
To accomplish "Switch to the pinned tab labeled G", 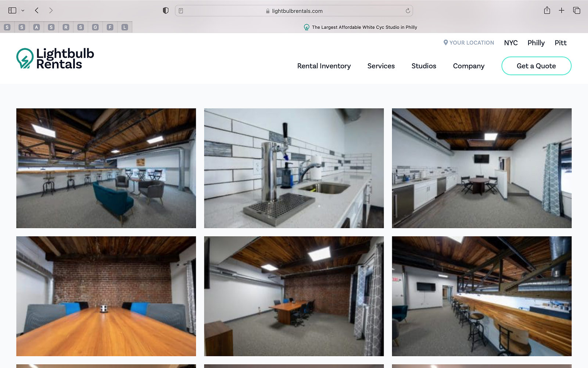I will click(95, 27).
